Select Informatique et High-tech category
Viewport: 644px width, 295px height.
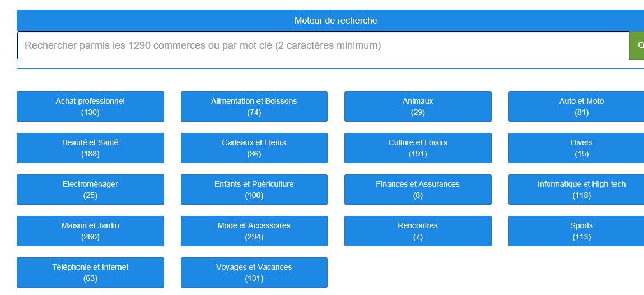(x=576, y=190)
